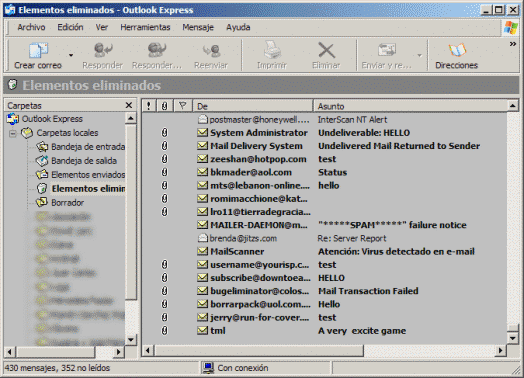
Task: Select jerry@run-for-cover test message
Action: click(x=324, y=318)
